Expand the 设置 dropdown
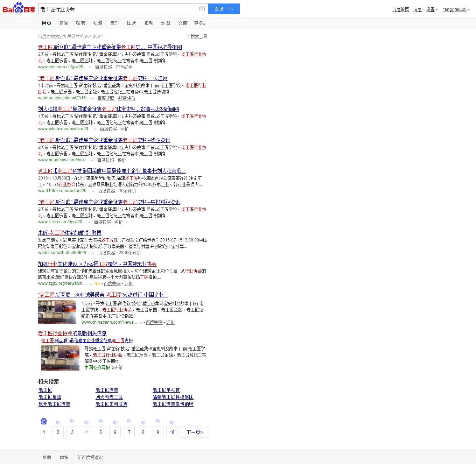The height and width of the screenshot is (464, 476). click(x=432, y=9)
